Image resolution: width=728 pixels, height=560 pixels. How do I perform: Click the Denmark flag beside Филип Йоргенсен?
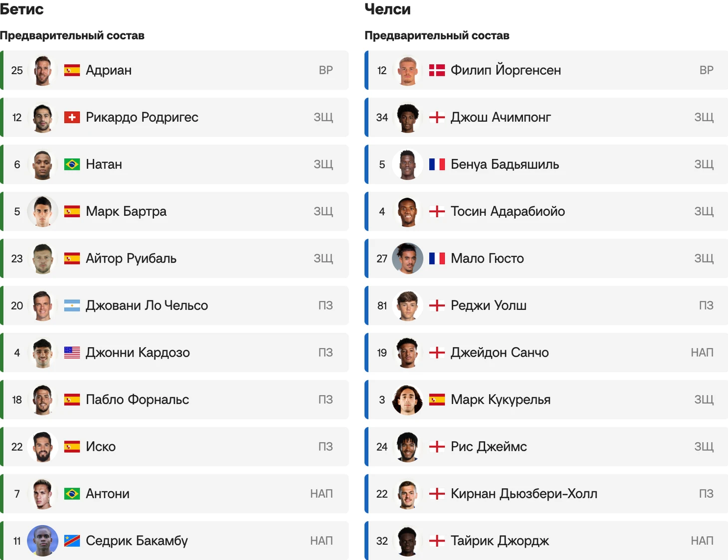pos(437,70)
